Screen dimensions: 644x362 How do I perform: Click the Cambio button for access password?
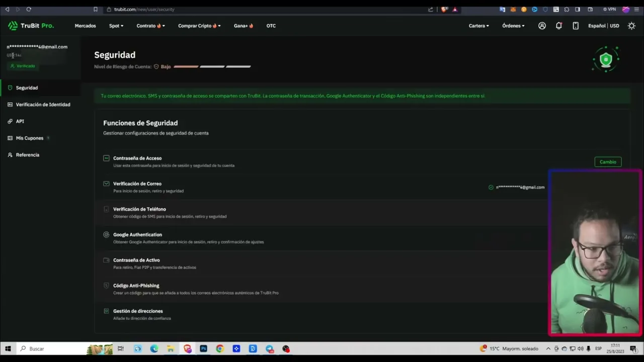(608, 162)
